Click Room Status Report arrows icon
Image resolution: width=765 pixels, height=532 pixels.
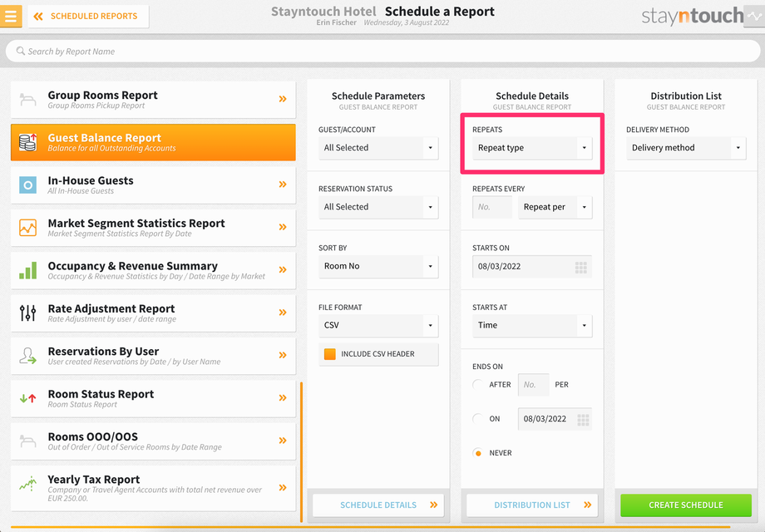pos(27,398)
